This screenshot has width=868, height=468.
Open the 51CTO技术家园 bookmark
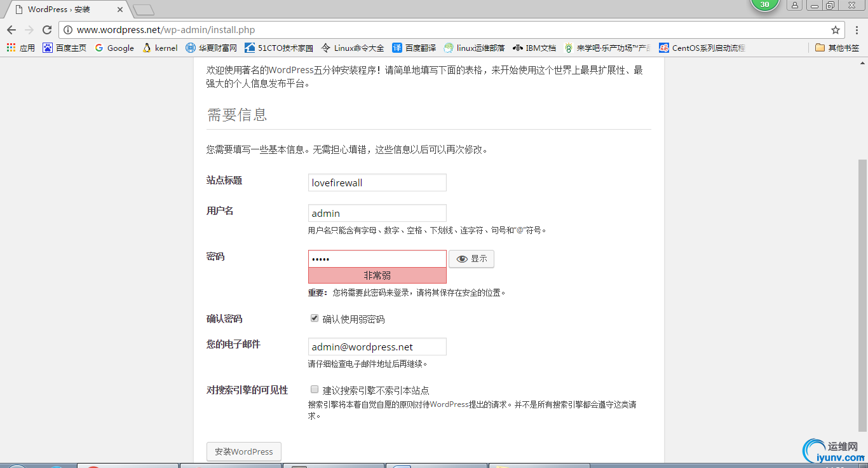[278, 48]
